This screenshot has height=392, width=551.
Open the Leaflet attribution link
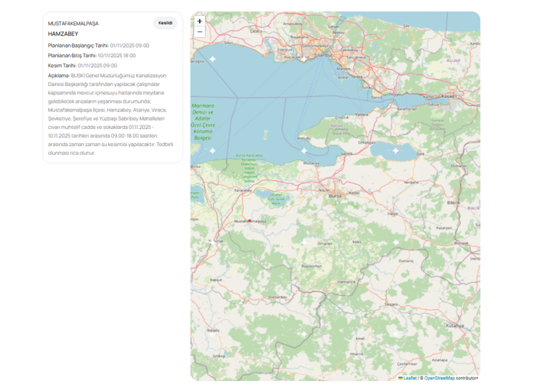[x=410, y=378]
